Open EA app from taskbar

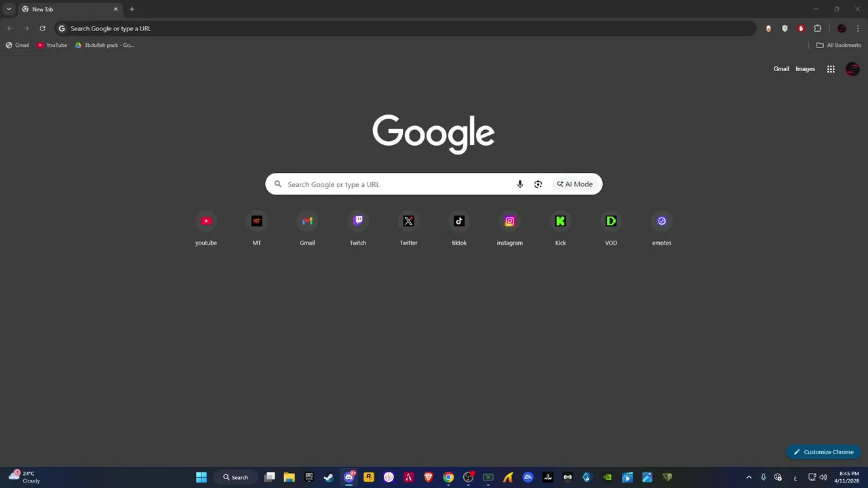point(528,477)
